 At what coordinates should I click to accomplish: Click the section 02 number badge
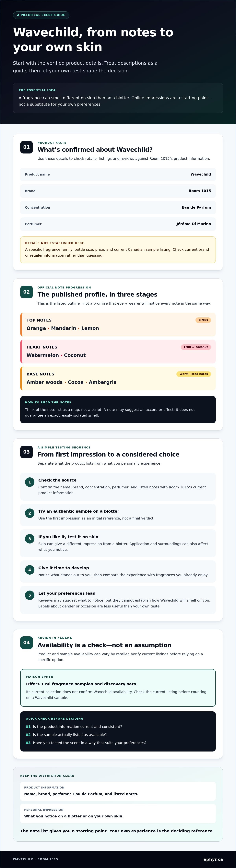pyautogui.click(x=27, y=292)
